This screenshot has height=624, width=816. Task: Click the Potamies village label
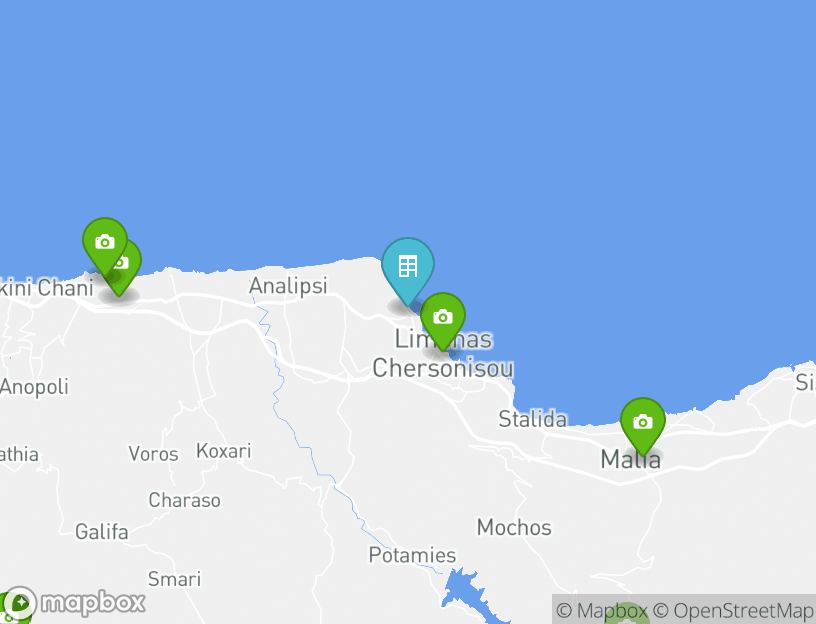tap(412, 555)
